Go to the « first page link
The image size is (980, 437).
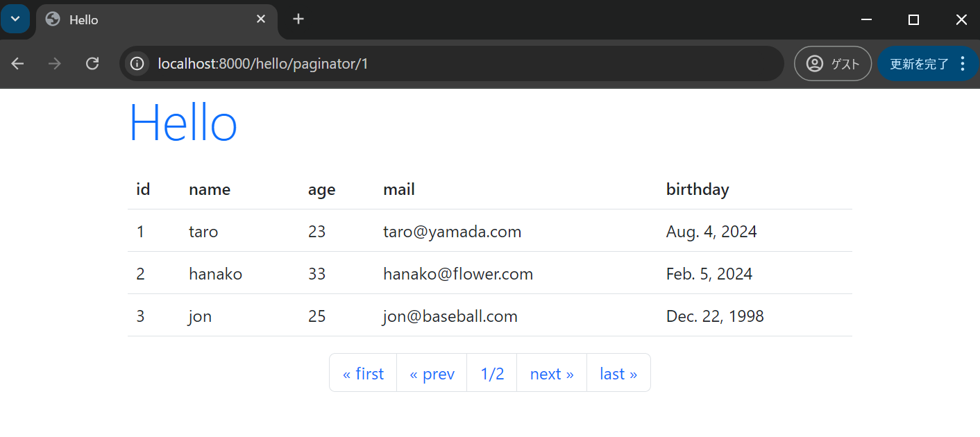point(363,374)
